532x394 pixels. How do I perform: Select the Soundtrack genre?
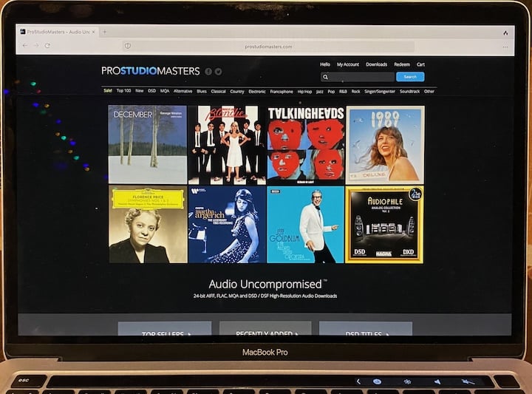[x=409, y=91]
